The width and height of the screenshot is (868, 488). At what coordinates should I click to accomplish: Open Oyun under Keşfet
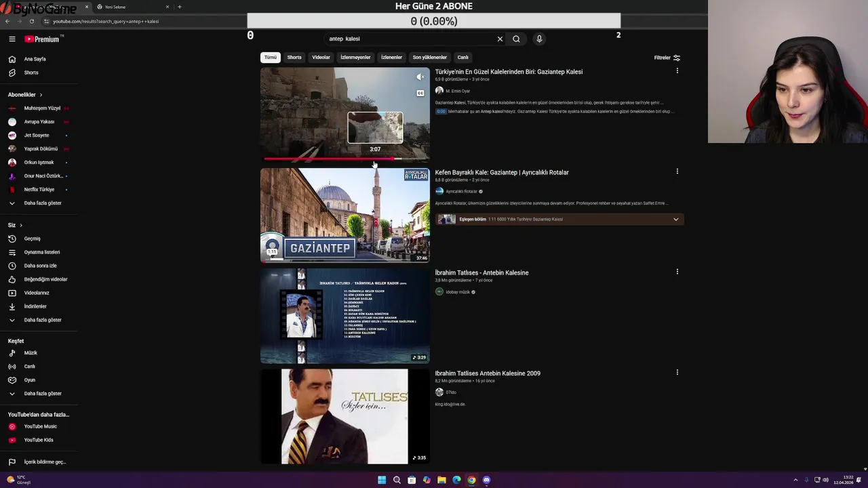coord(30,380)
